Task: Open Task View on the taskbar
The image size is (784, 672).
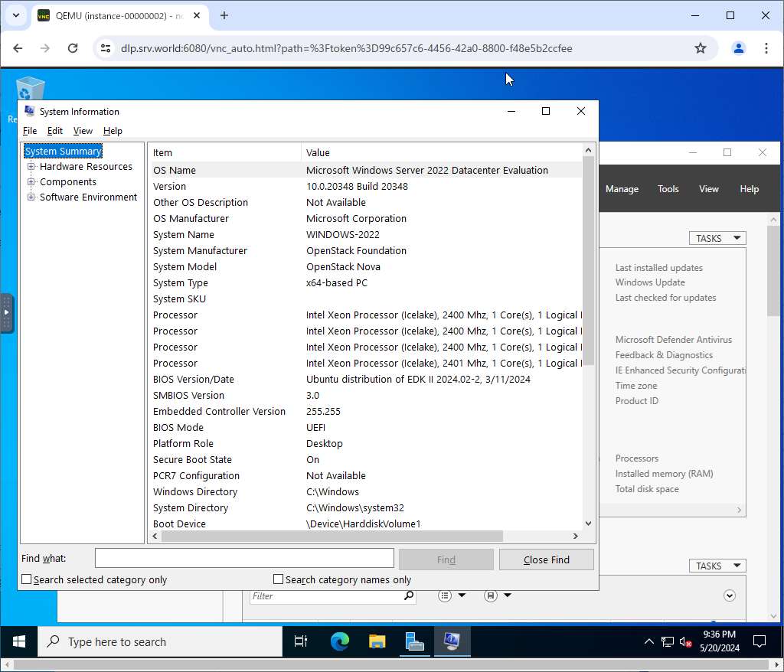Action: (x=300, y=641)
